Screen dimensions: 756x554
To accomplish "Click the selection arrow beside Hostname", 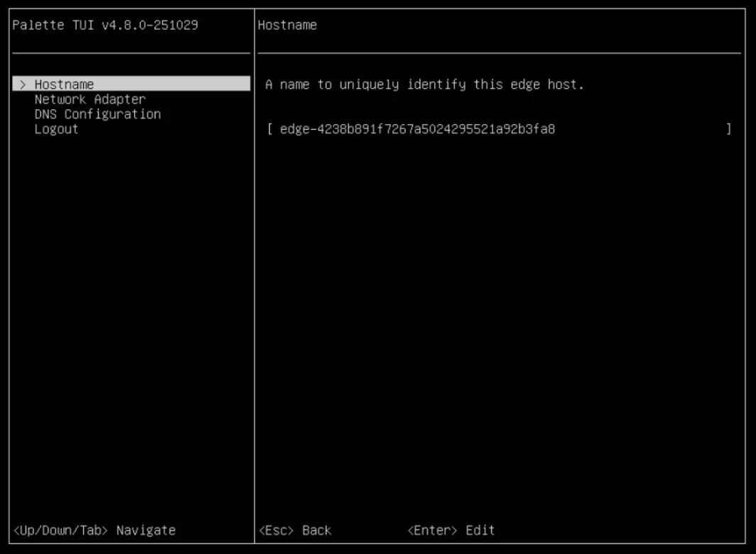I will (x=22, y=84).
